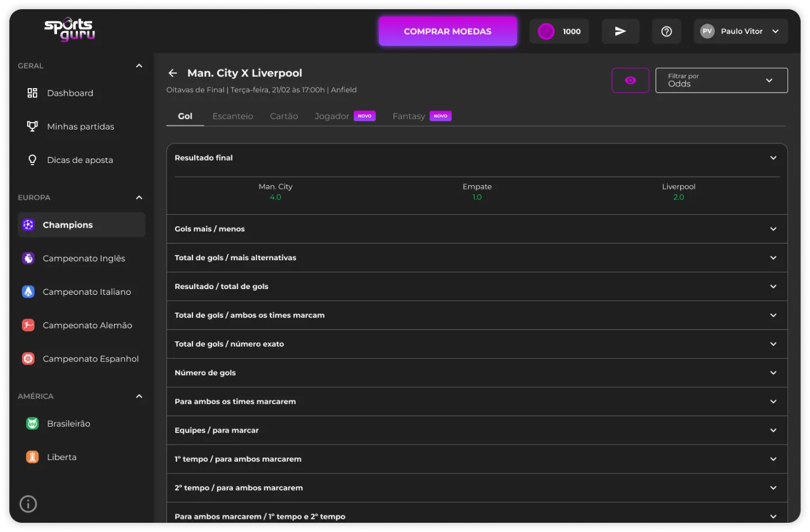Expand Total de gols / ambos os times marcam
The height and width of the screenshot is (532, 810).
pyautogui.click(x=476, y=316)
